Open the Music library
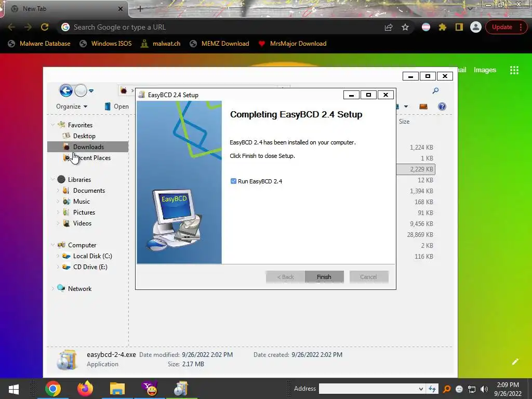The height and width of the screenshot is (399, 532). click(x=82, y=202)
